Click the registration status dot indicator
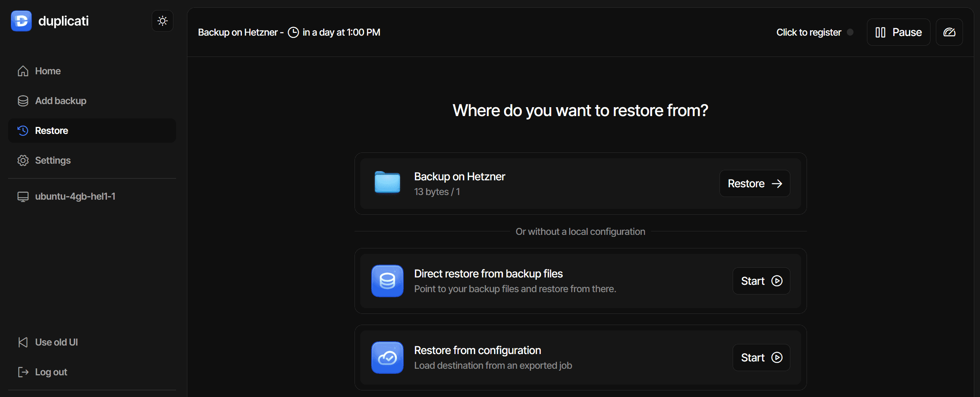The height and width of the screenshot is (397, 980). tap(850, 33)
